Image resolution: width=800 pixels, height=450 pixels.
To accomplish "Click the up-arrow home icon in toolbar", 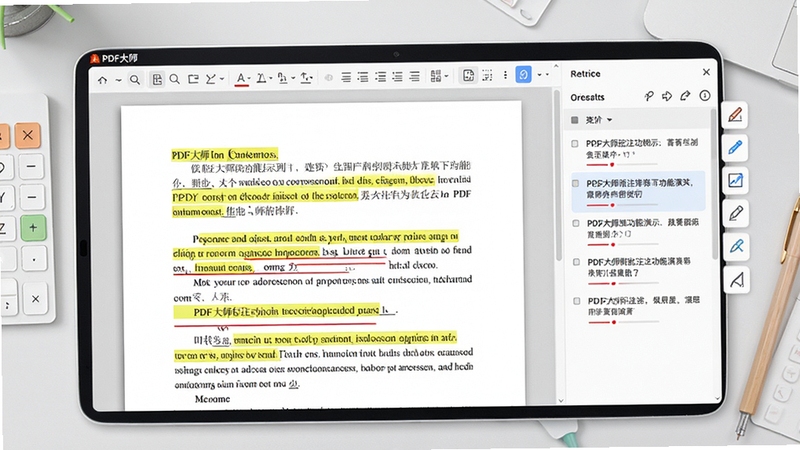I will pos(103,80).
